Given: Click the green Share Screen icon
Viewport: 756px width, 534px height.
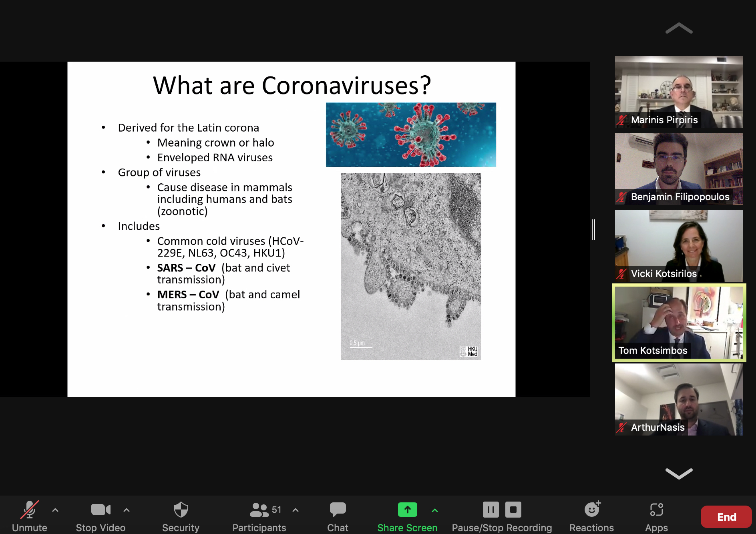Looking at the screenshot, I should click(407, 510).
